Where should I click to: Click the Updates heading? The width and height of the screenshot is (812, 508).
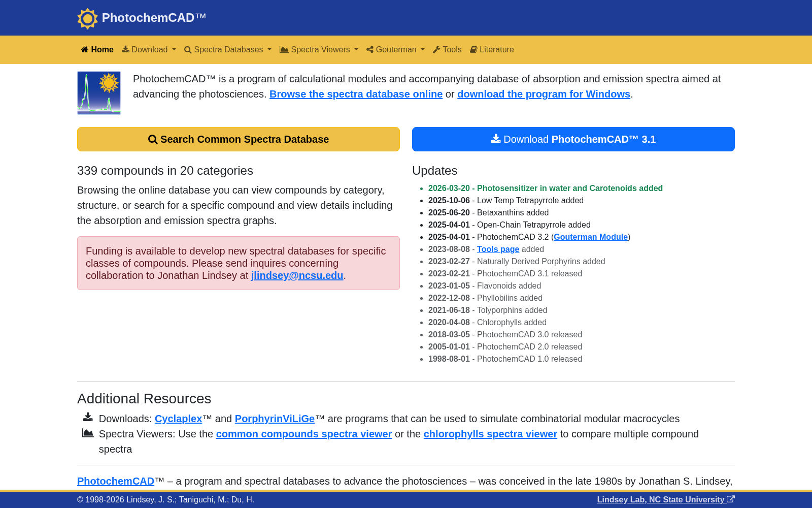click(434, 171)
